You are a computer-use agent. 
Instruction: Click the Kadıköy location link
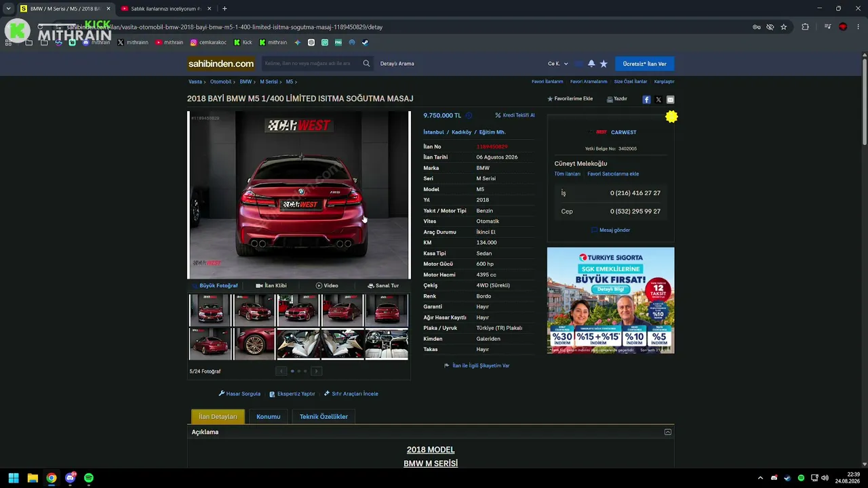(461, 132)
